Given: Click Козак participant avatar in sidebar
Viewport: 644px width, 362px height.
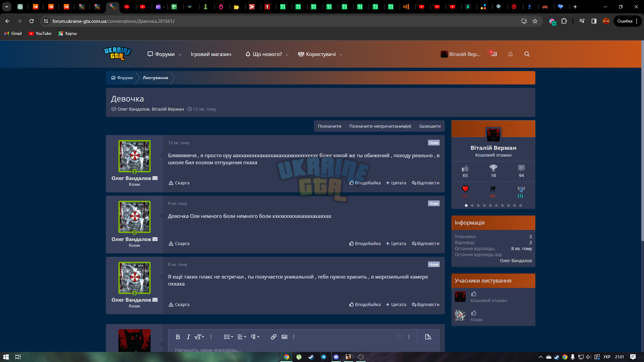Looking at the screenshot, I should click(x=460, y=315).
